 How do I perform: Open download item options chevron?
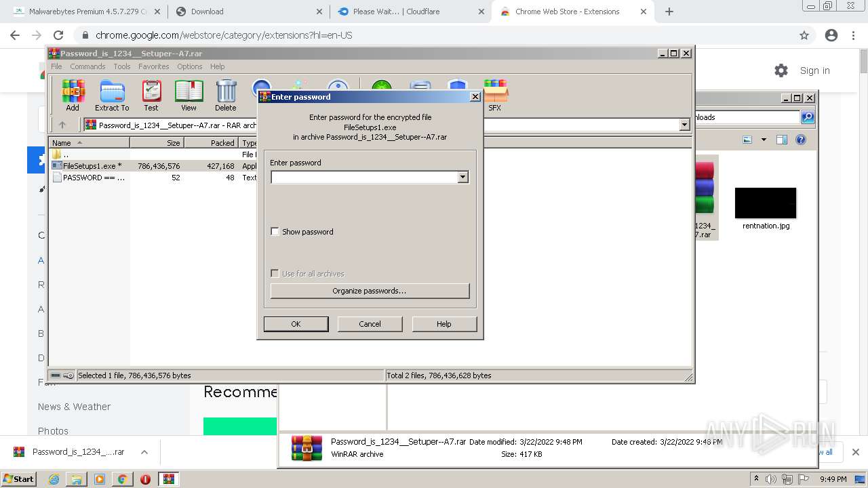pos(144,452)
